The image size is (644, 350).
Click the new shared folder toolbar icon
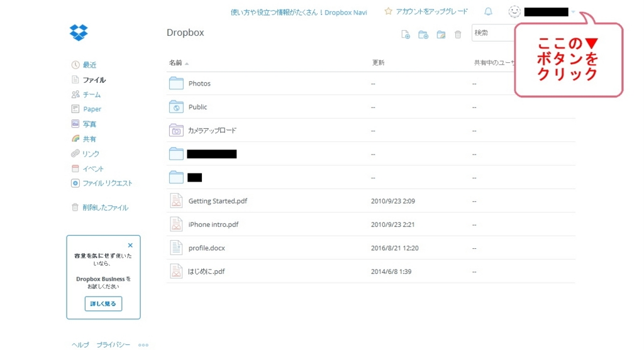point(441,35)
